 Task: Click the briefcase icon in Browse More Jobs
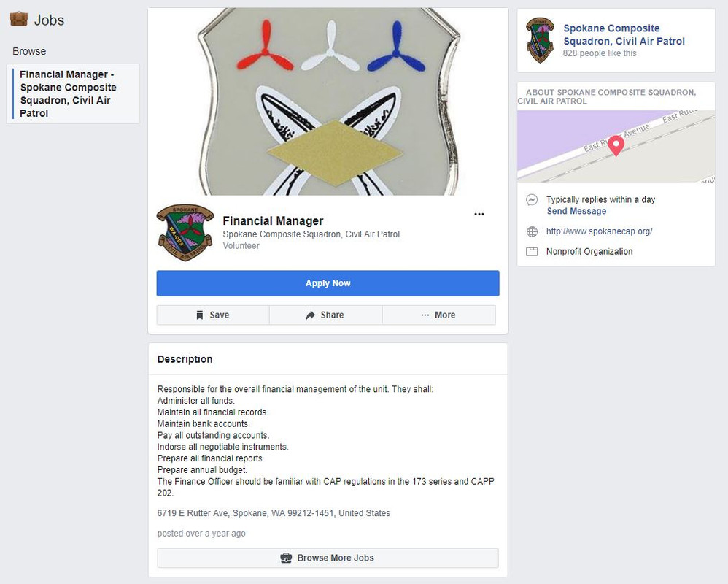point(286,558)
